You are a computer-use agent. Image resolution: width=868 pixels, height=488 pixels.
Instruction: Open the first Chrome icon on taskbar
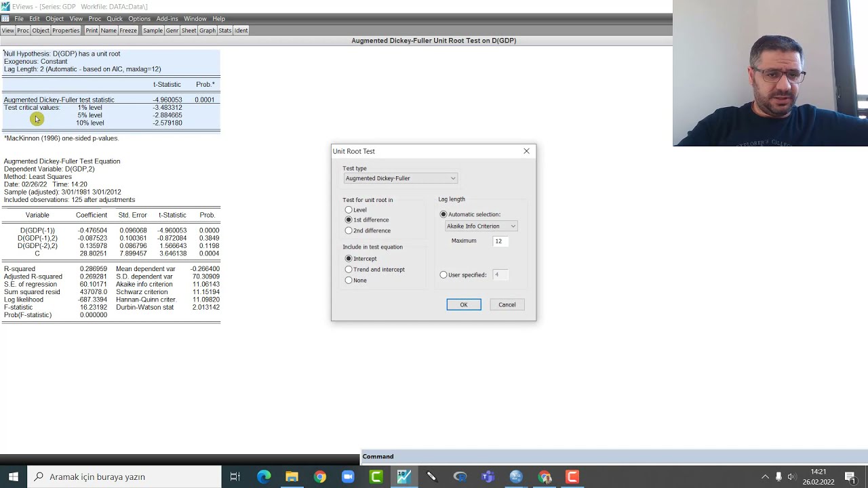[319, 476]
